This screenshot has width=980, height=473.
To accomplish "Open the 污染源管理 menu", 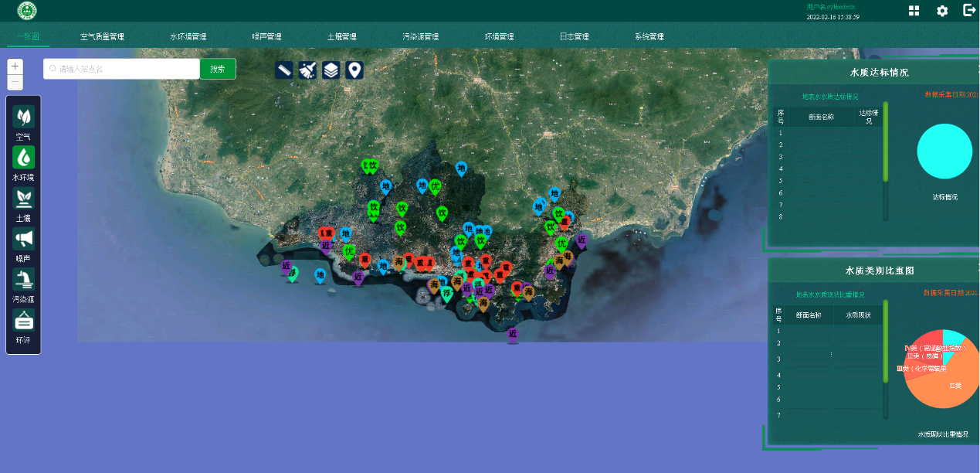I will [420, 36].
